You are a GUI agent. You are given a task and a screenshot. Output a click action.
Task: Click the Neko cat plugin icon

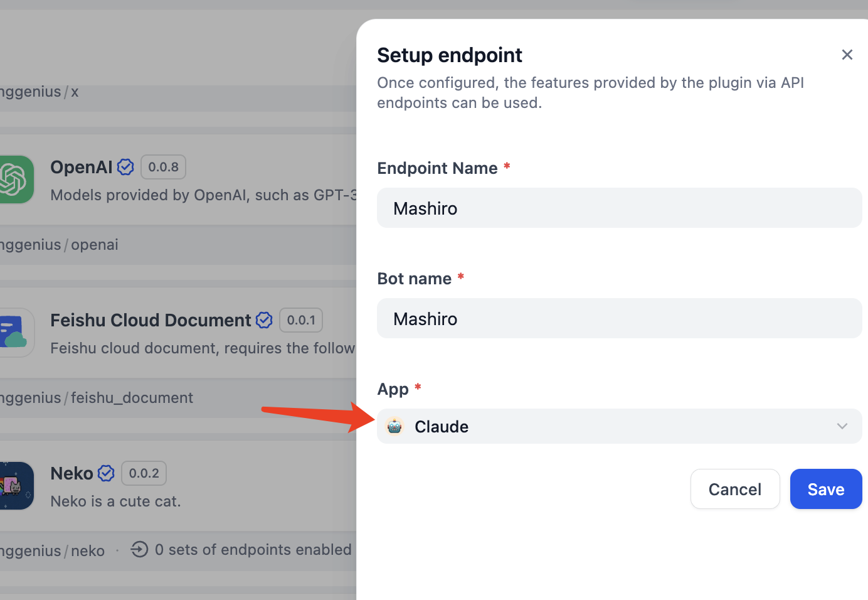point(15,486)
